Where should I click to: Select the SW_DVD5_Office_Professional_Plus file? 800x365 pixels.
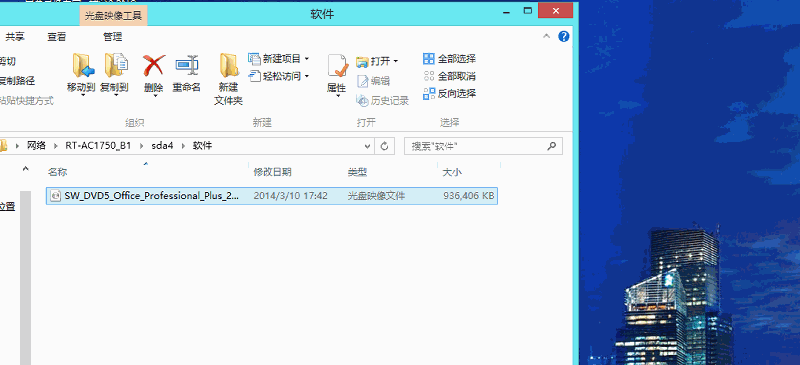272,196
